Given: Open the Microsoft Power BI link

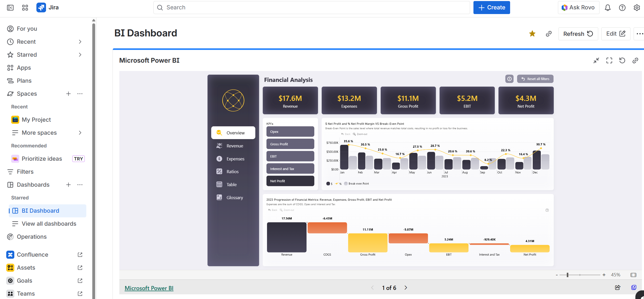Looking at the screenshot, I should pyautogui.click(x=149, y=288).
